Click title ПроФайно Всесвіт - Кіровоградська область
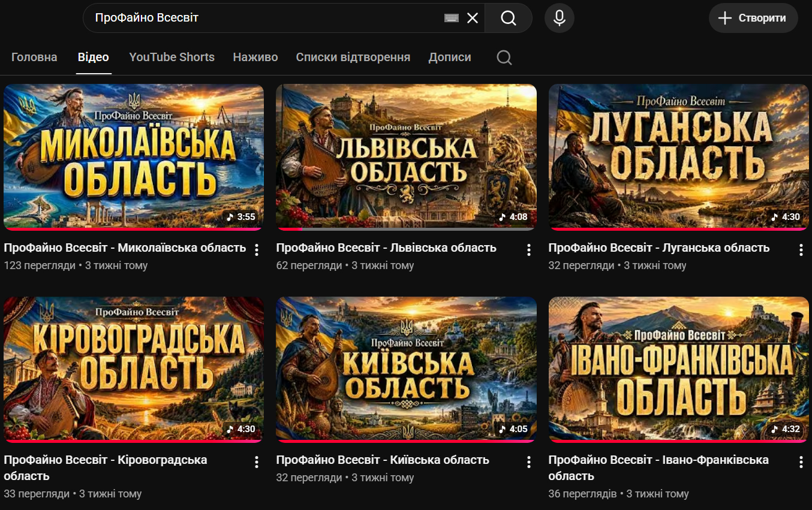This screenshot has height=510, width=812. [106, 468]
